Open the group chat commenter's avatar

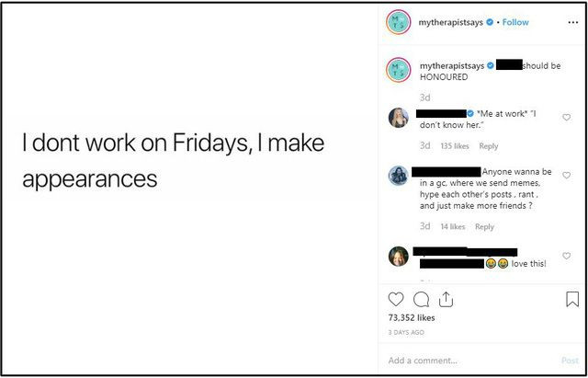pyautogui.click(x=399, y=177)
